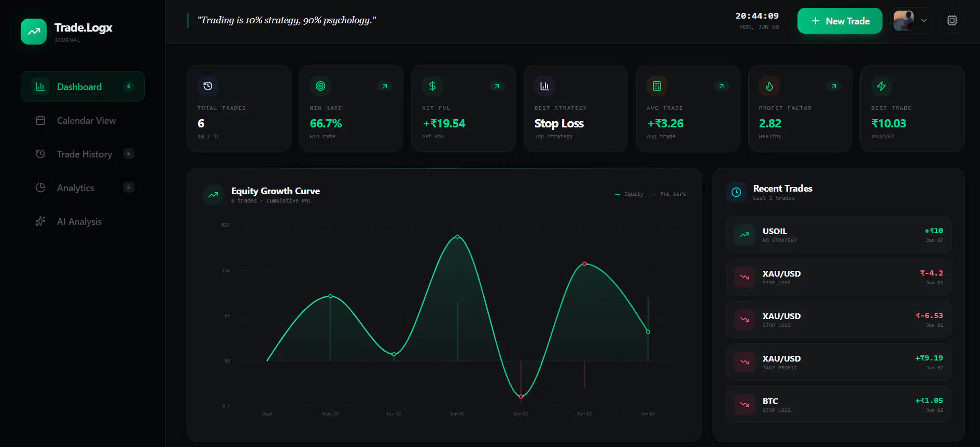The image size is (980, 447).
Task: Click the Jun 07 final data point
Action: click(648, 331)
